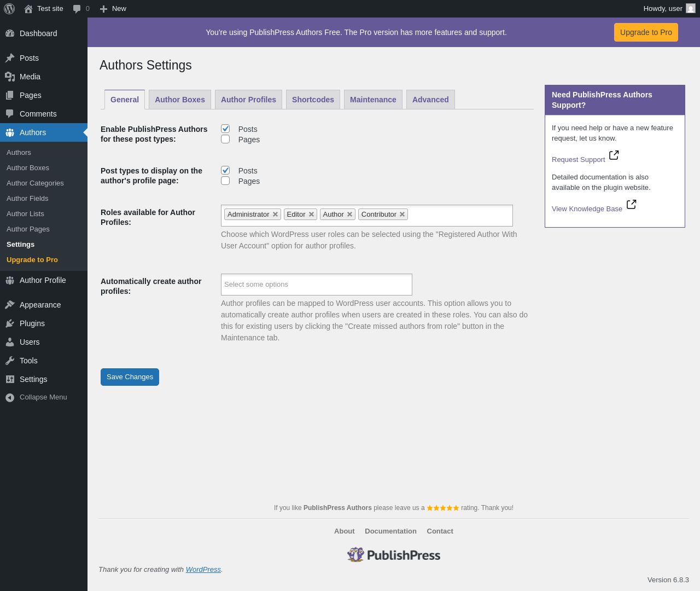Click the Users person icon
The width and height of the screenshot is (700, 591).
click(x=10, y=342)
